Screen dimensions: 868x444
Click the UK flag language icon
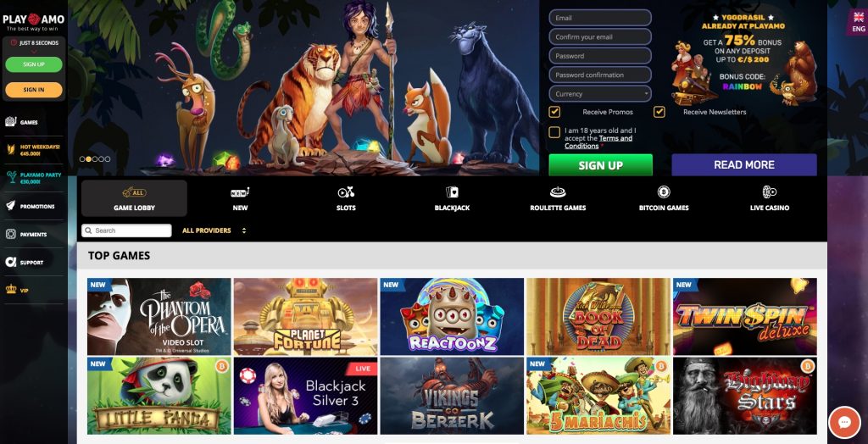[x=859, y=17]
